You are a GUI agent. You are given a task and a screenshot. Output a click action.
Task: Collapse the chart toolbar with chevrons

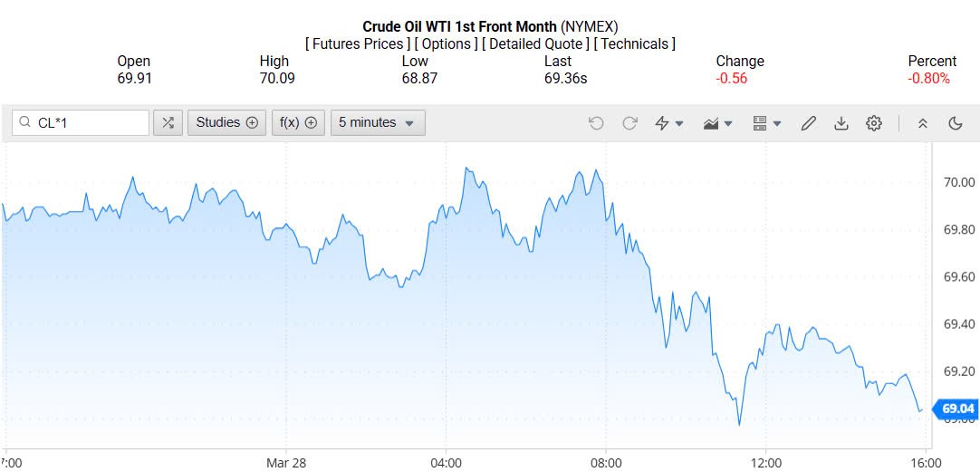coord(923,123)
